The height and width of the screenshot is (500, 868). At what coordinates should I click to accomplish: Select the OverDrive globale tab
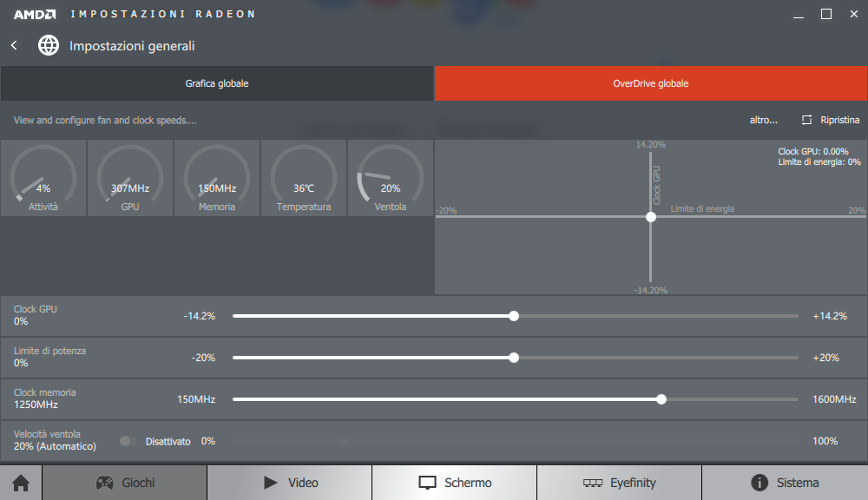(651, 83)
